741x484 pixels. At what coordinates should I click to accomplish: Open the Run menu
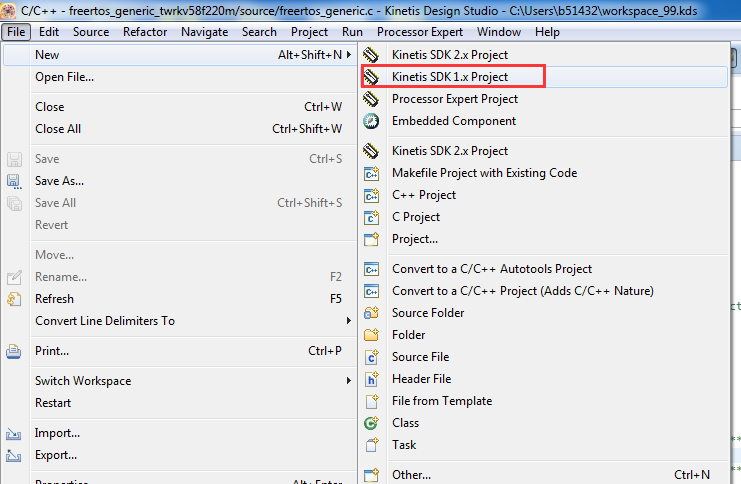click(x=352, y=32)
